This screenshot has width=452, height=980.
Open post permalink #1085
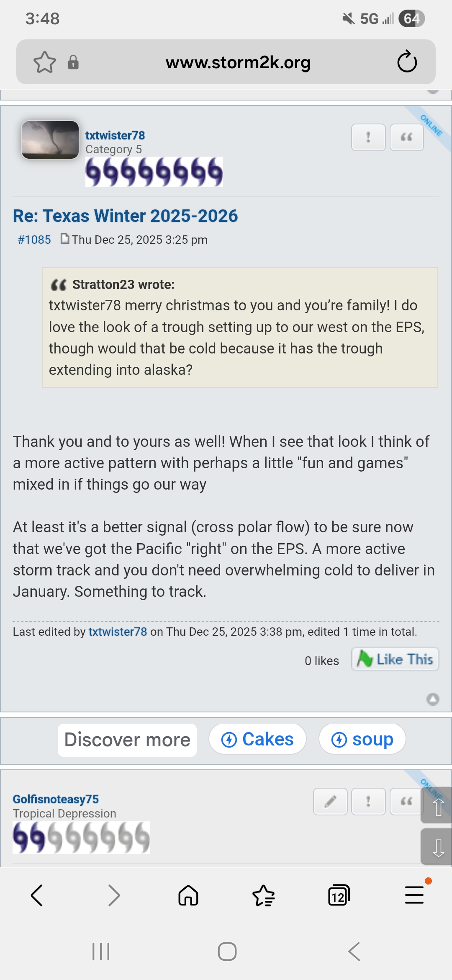[34, 240]
